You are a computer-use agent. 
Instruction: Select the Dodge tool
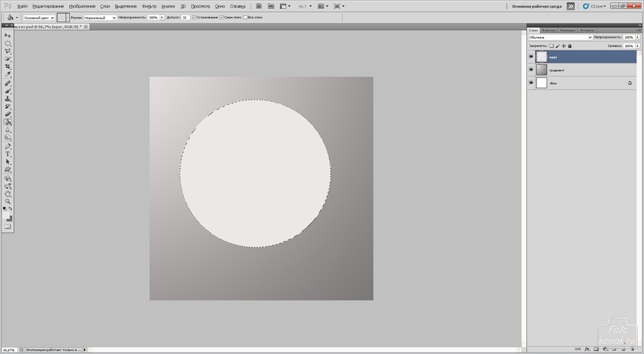[8, 138]
